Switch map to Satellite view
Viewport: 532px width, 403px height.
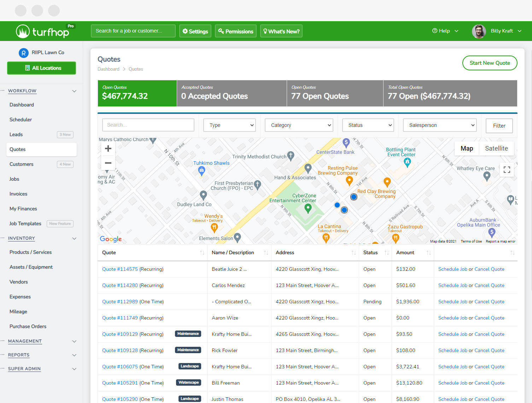coord(496,148)
